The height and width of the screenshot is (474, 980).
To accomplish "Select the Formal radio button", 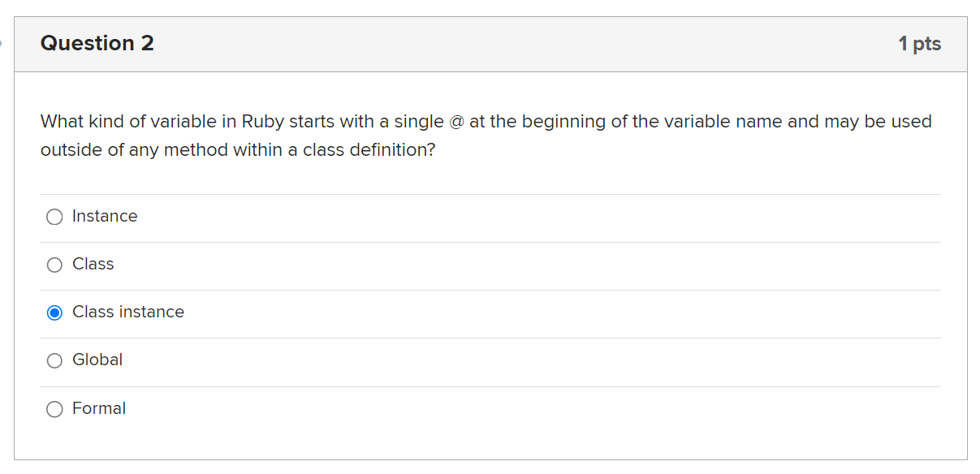I will 54,409.
